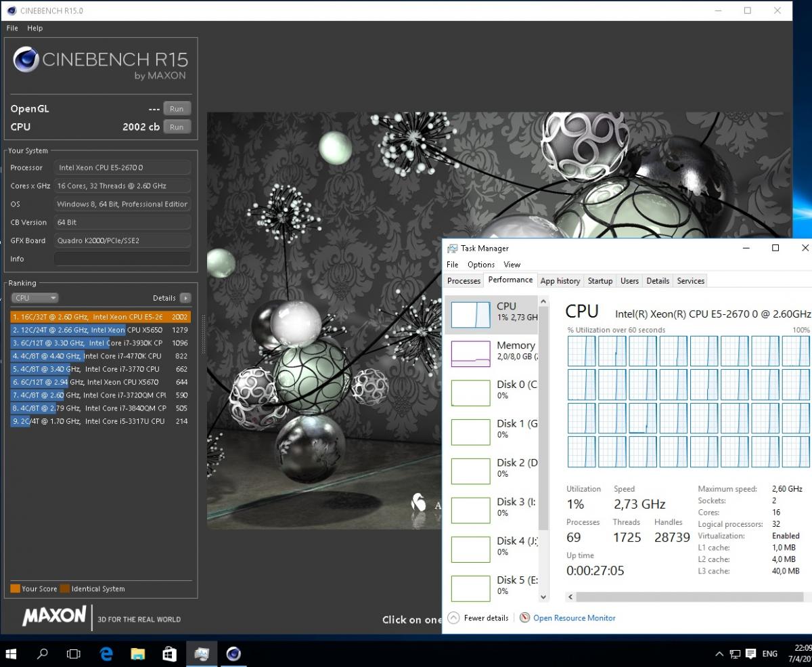Open the Ranking CPU dropdown
Screen dimensions: 812x667
(x=35, y=298)
